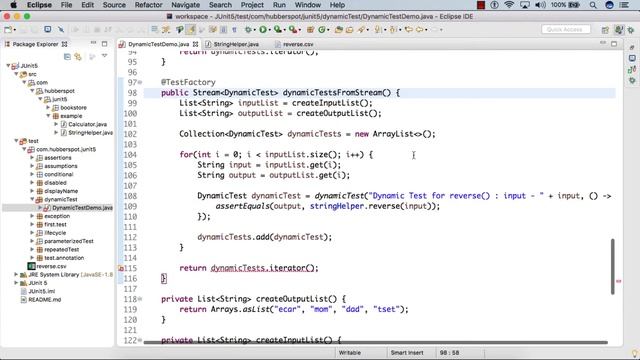Click the Search flashlight toolbar icon
Image resolution: width=640 pixels, height=360 pixels.
[x=361, y=29]
